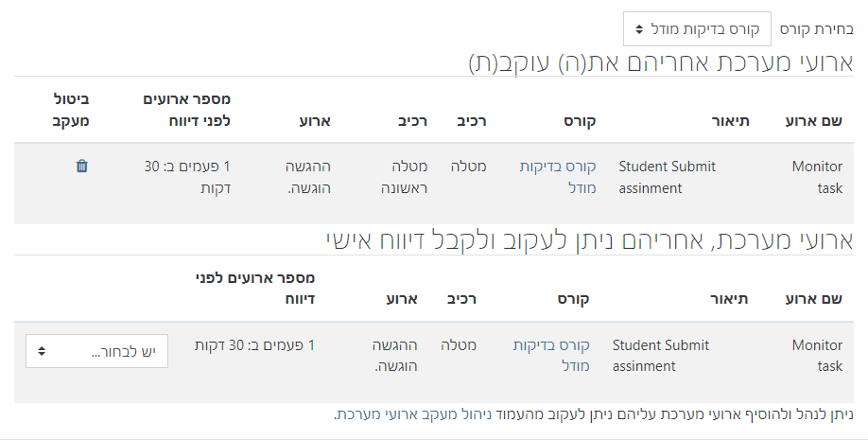Delete the Monitor task subscription via trash icon
Viewport: 868px width, 440px height.
[81, 166]
